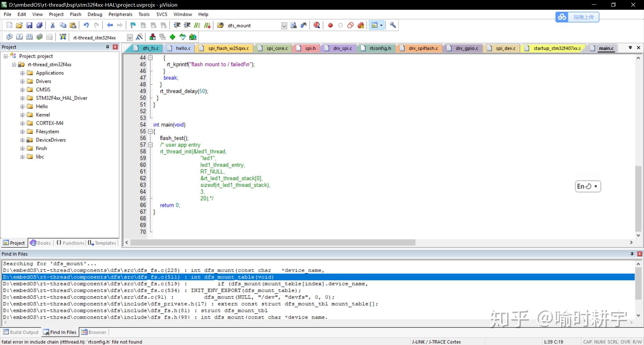Open the Peripherals menu
The width and height of the screenshot is (644, 345).
click(x=120, y=14)
